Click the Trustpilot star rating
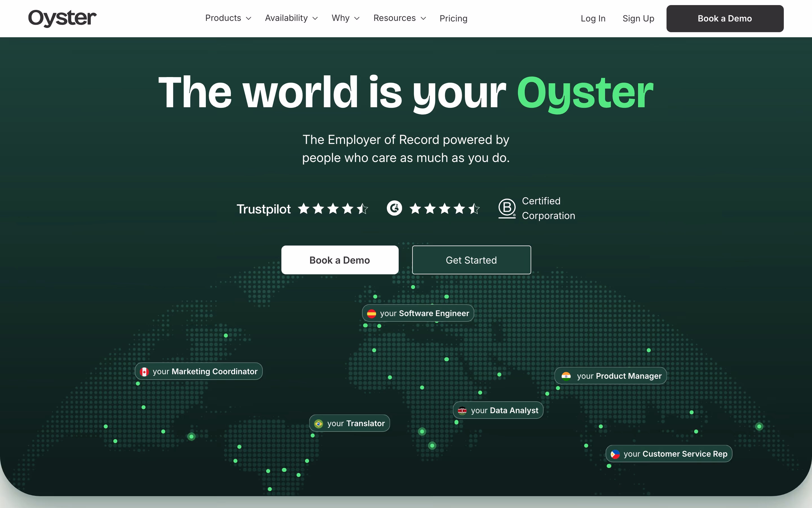The width and height of the screenshot is (812, 508). click(333, 209)
